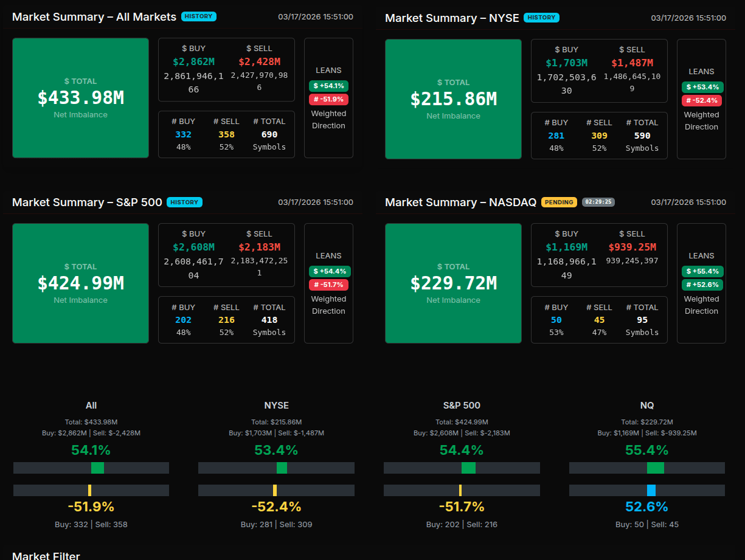Viewport: 745px width, 560px height.
Task: Select the $433.98M Net Imbalance tile
Action: (80, 98)
